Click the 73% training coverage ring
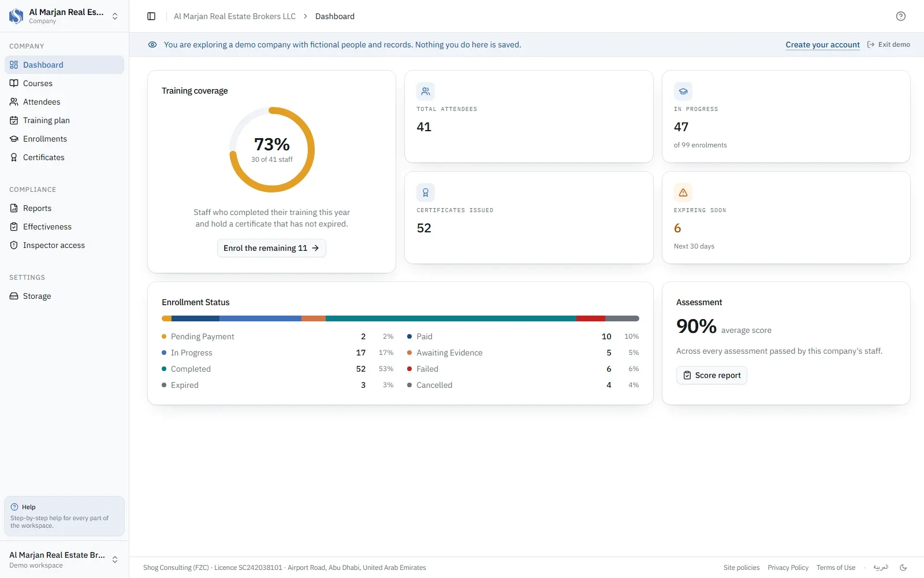Image resolution: width=924 pixels, height=578 pixels. 272,150
